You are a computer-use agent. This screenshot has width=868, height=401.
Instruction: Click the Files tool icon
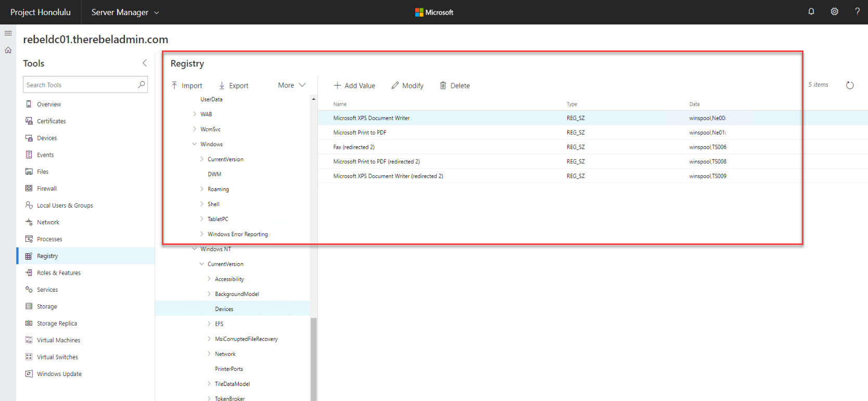pyautogui.click(x=29, y=172)
